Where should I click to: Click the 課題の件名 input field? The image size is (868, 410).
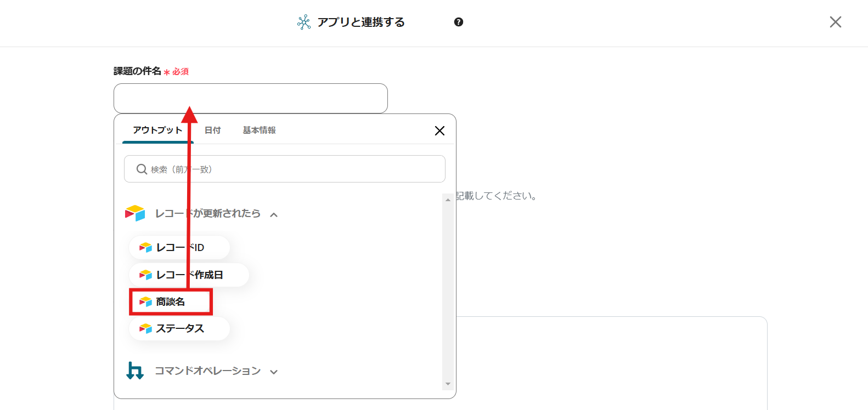point(250,99)
